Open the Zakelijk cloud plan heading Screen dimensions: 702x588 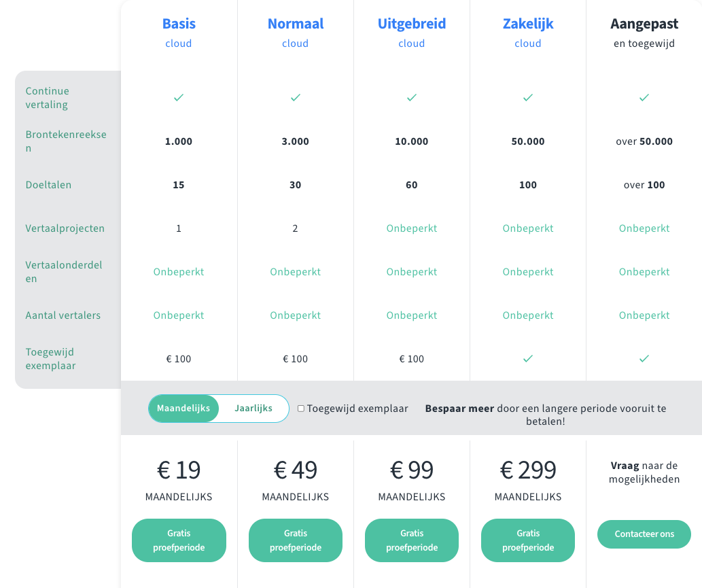[x=528, y=24]
